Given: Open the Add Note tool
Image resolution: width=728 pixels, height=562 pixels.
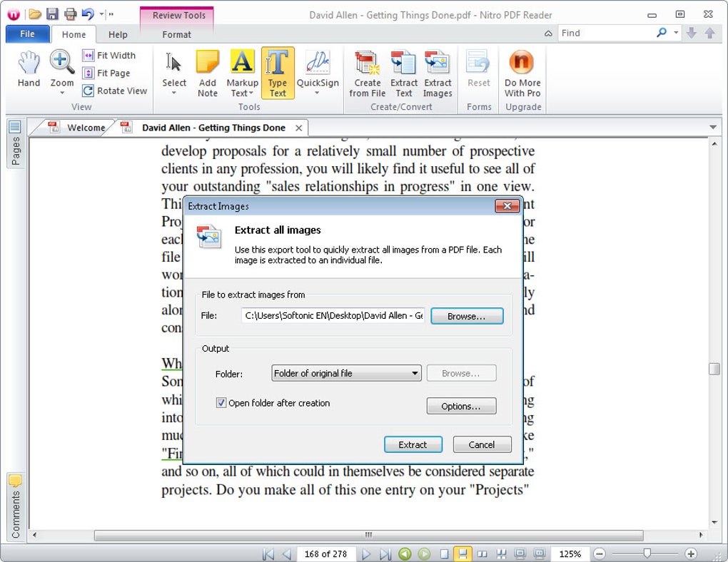Looking at the screenshot, I should pos(207,71).
